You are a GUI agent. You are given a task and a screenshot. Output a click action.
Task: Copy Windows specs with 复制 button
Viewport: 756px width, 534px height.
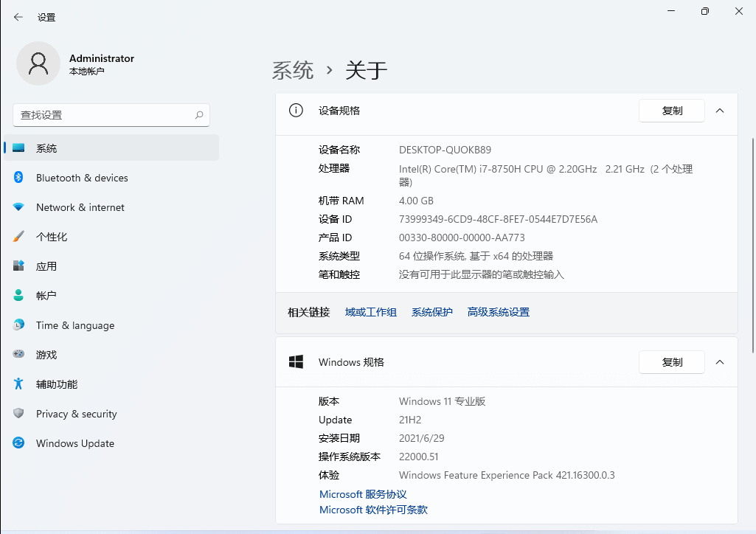[671, 362]
